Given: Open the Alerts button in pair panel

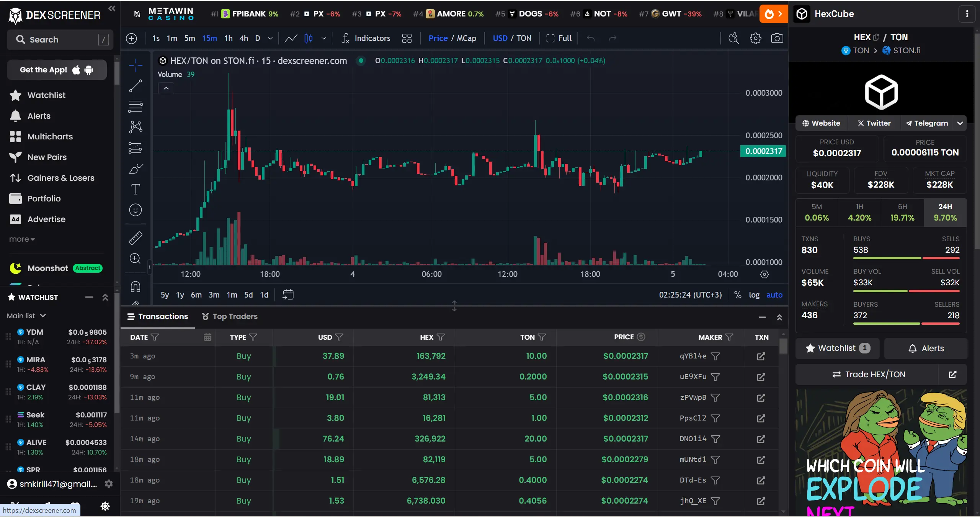Looking at the screenshot, I should [926, 348].
